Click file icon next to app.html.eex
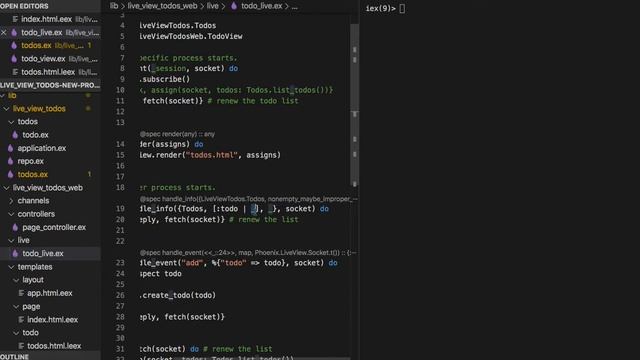The height and width of the screenshot is (360, 640). (21, 293)
